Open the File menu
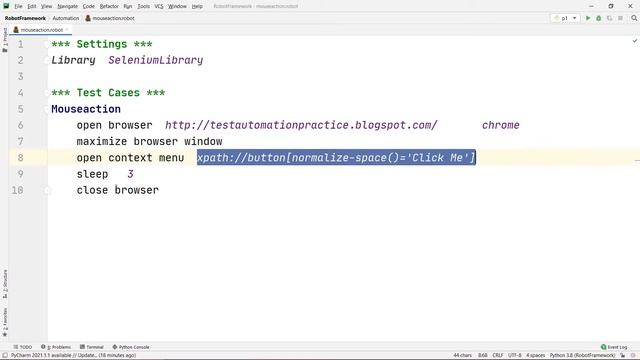 (18, 7)
